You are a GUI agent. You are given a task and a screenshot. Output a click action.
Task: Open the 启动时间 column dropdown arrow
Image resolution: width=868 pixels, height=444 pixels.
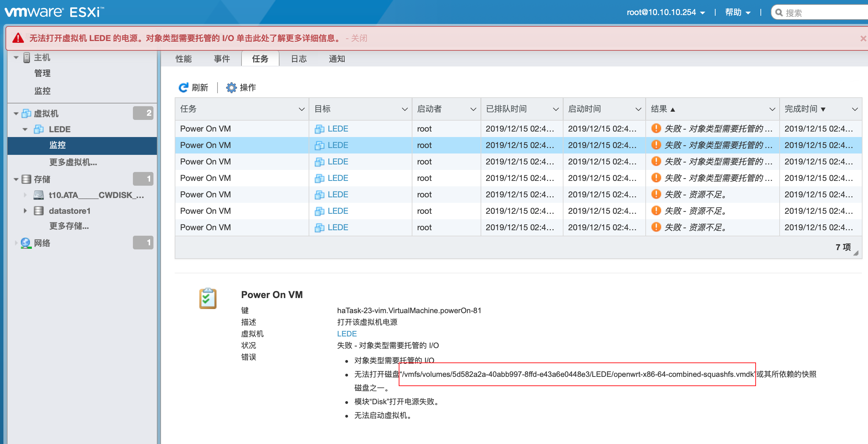(x=638, y=109)
